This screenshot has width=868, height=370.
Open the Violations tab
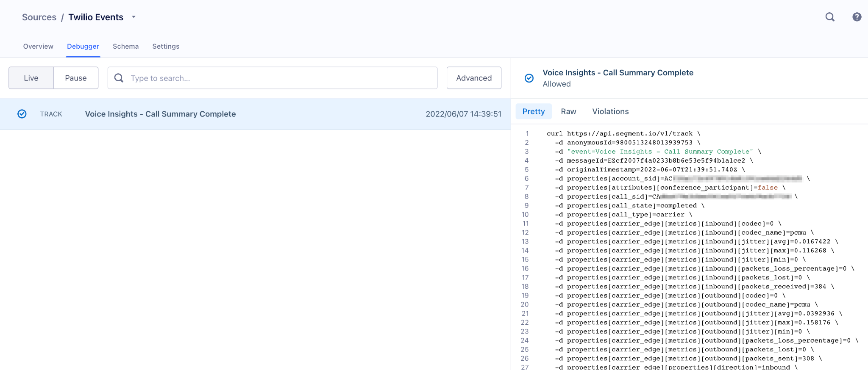coord(610,111)
